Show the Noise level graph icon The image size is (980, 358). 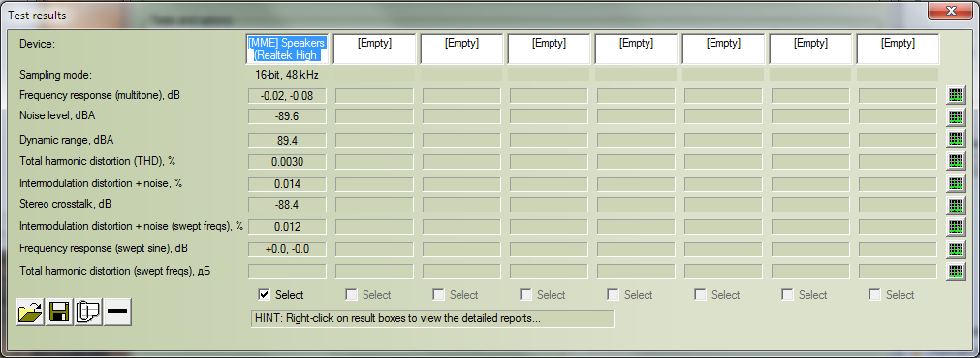tap(955, 117)
